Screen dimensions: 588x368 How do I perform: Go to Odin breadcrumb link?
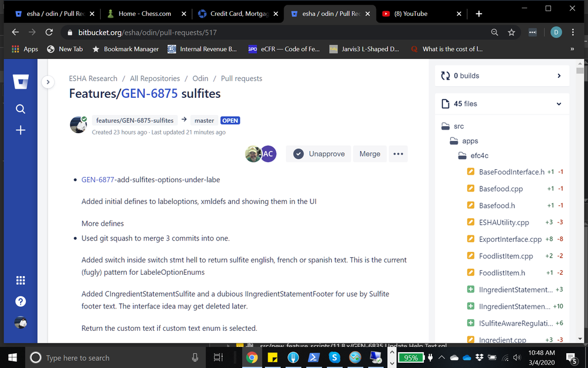click(200, 78)
